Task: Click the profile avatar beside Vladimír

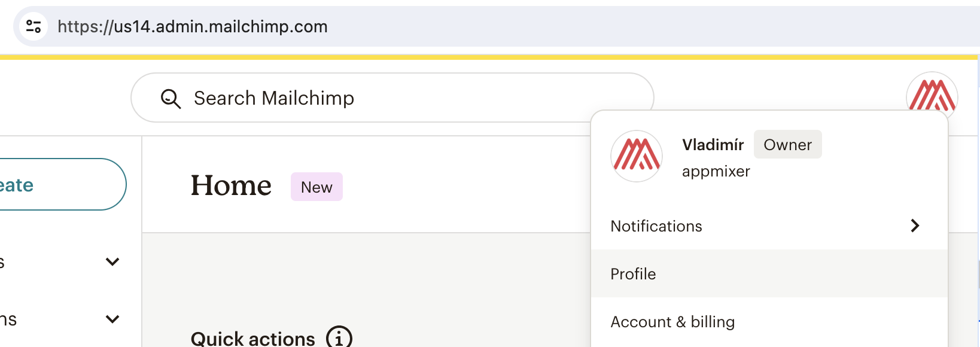Action: [637, 156]
